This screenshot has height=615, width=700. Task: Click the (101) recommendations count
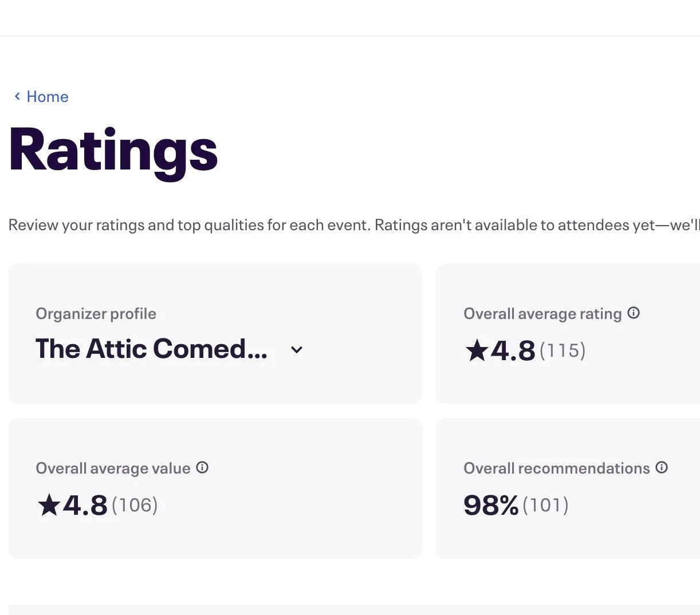pos(545,505)
